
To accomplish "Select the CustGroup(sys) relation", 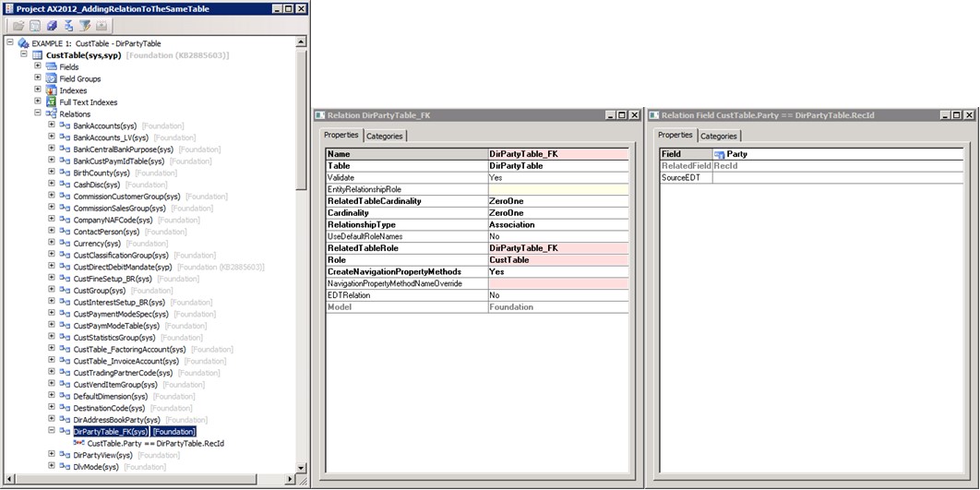I will pyautogui.click(x=99, y=291).
